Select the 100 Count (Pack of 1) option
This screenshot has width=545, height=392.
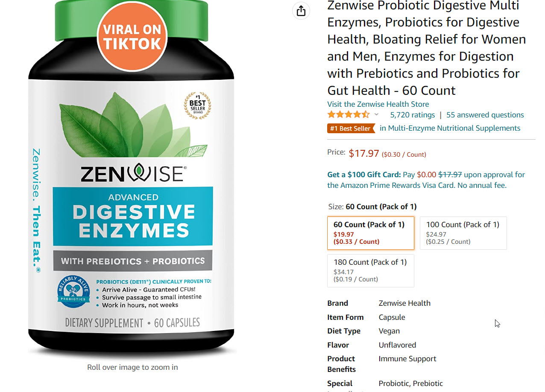(463, 233)
